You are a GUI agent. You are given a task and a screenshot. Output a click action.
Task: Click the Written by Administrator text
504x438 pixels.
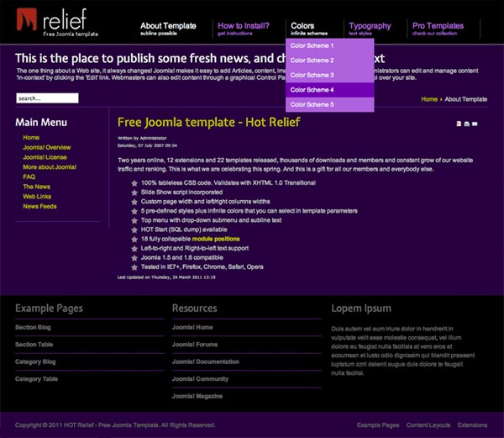[x=142, y=138]
